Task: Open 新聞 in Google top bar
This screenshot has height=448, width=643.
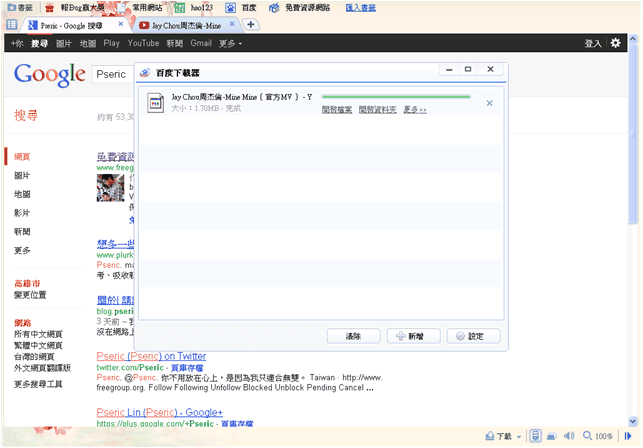Action: pos(175,43)
